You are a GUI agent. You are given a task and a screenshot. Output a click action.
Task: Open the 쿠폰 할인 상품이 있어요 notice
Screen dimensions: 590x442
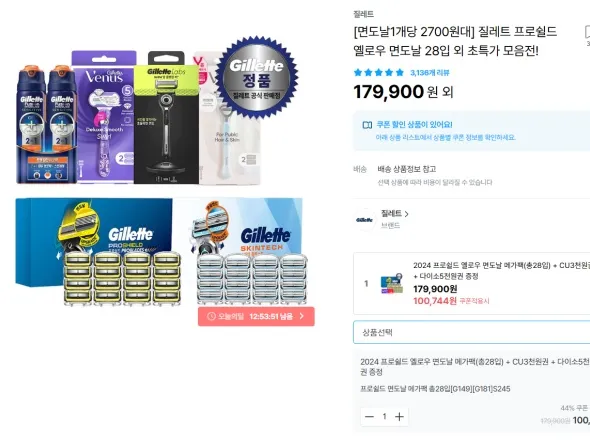tap(414, 125)
